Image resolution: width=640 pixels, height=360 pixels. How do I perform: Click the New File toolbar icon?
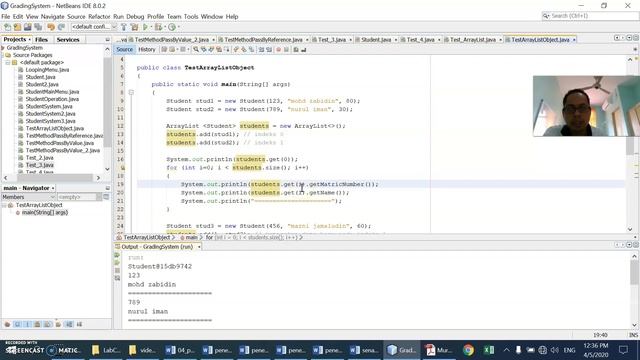[x=7, y=27]
